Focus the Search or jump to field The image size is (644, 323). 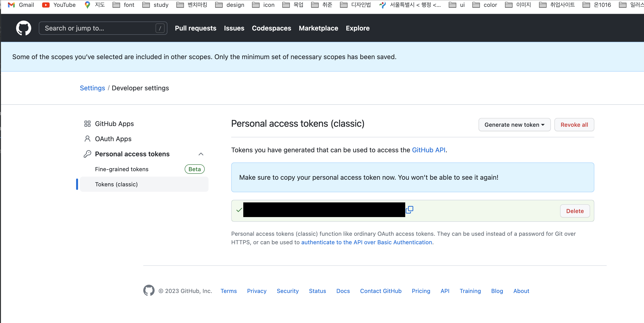(x=103, y=28)
